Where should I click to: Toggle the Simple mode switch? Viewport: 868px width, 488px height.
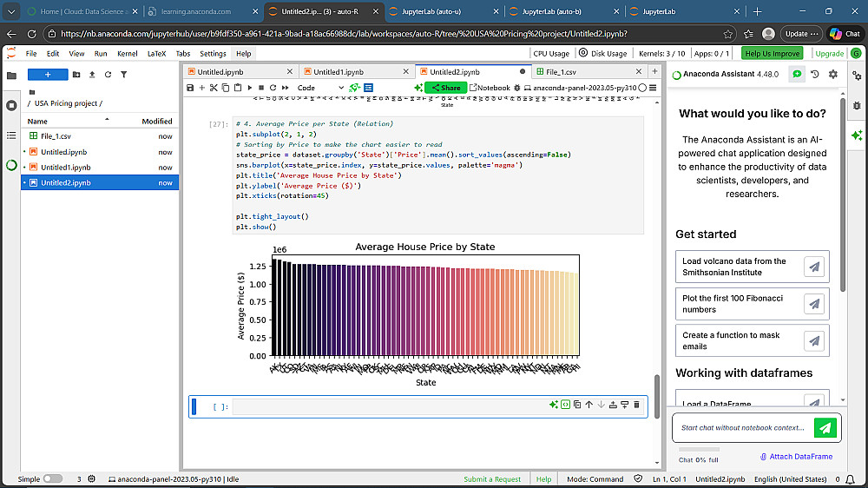(52, 478)
